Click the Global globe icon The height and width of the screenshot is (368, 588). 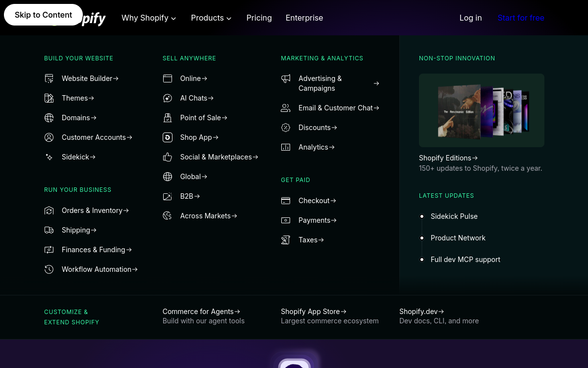tap(168, 177)
